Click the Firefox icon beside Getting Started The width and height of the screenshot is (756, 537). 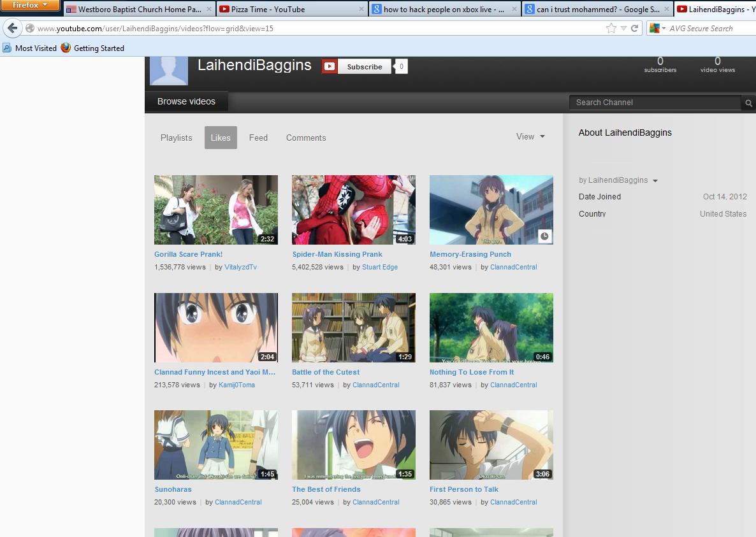pos(66,48)
